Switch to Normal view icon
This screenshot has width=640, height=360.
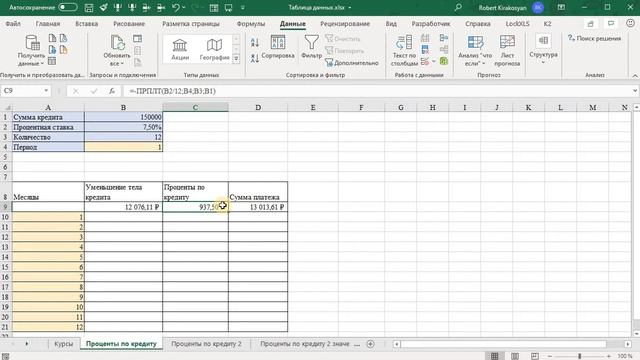coord(494,356)
